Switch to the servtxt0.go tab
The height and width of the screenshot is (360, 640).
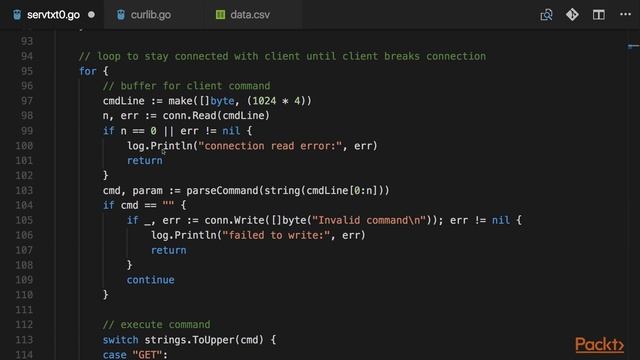[52, 15]
